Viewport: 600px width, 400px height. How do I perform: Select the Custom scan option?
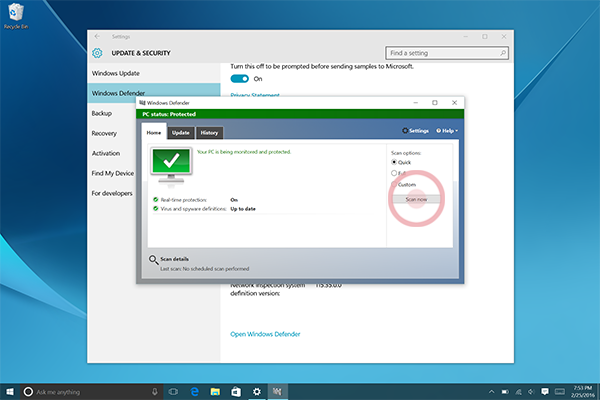[x=403, y=184]
